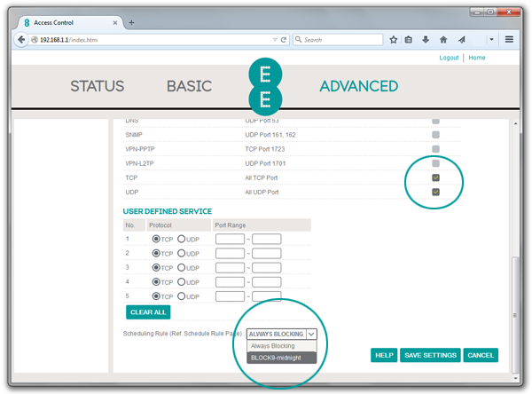
Task: Open the browser hamburger menu
Action: pos(509,39)
